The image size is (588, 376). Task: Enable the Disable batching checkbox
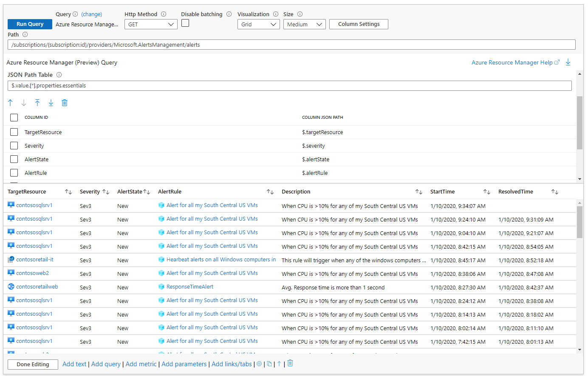pyautogui.click(x=185, y=23)
